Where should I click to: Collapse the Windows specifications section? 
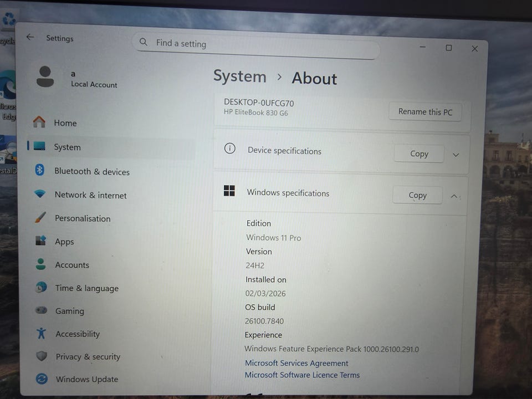pos(454,196)
